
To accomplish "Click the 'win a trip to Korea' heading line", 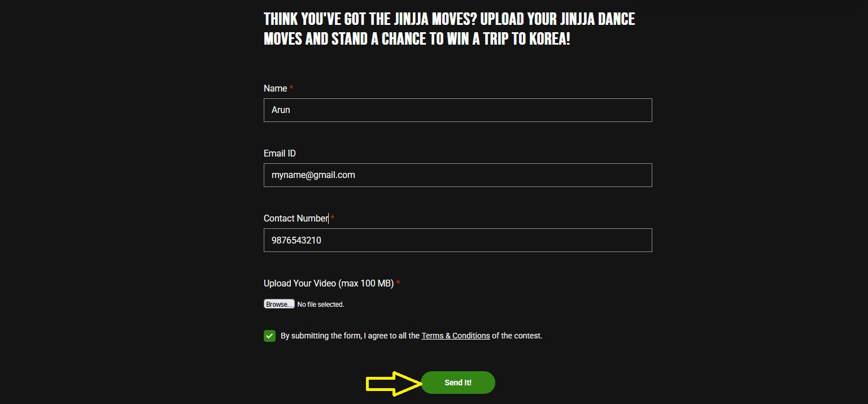I will 417,40.
